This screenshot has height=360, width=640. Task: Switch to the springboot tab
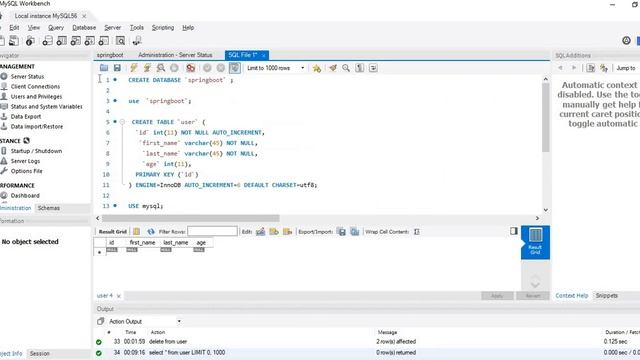pos(110,55)
